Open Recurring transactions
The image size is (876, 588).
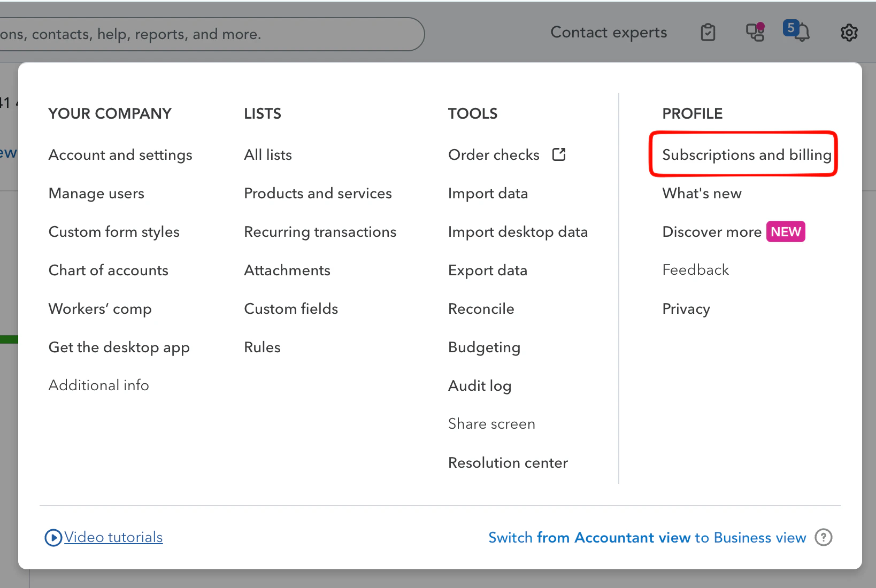pyautogui.click(x=320, y=232)
